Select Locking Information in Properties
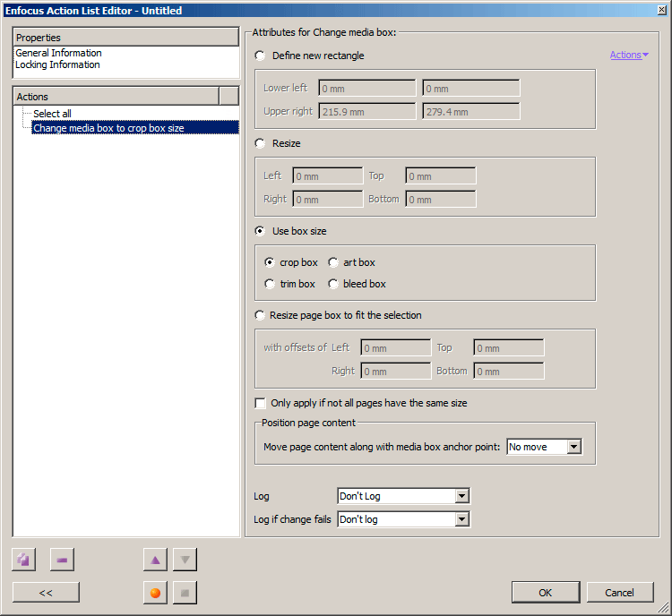Viewport: 672px width, 616px height. point(58,64)
